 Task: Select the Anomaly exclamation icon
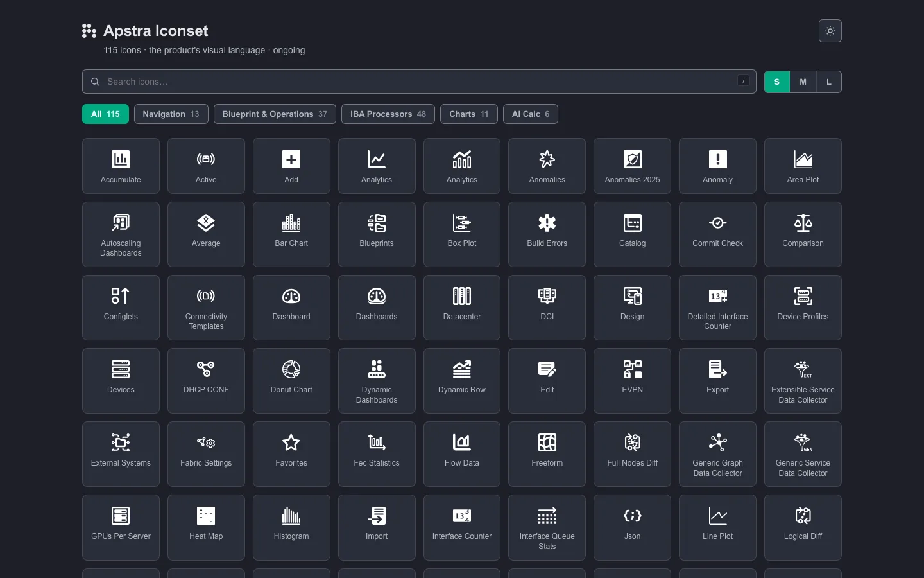pos(717,166)
